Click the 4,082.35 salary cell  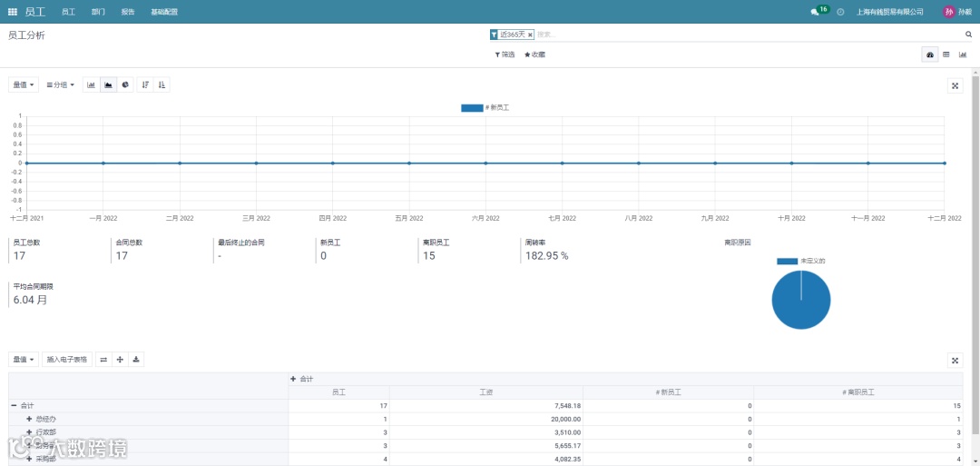[485, 459]
